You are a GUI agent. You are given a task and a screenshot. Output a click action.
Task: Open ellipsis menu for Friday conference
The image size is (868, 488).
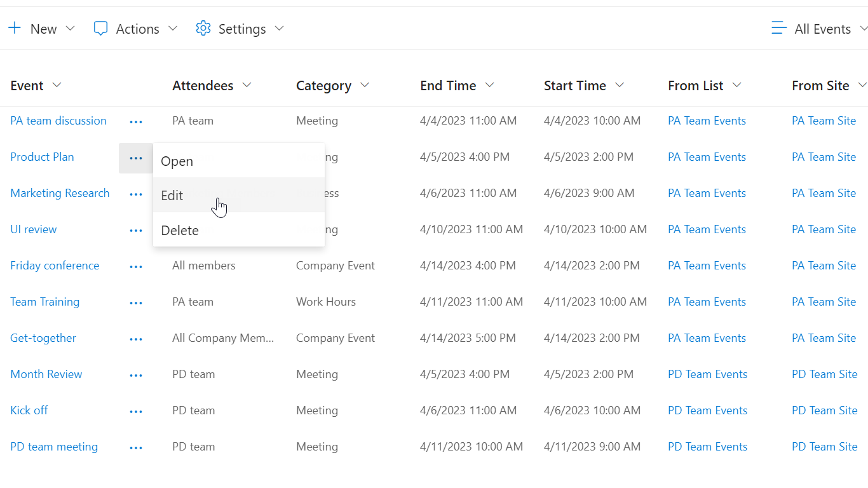136,266
